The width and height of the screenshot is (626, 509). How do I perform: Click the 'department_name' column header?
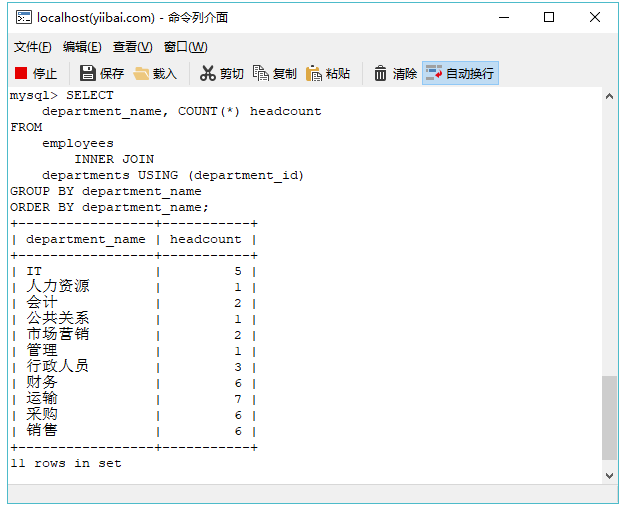tap(86, 240)
